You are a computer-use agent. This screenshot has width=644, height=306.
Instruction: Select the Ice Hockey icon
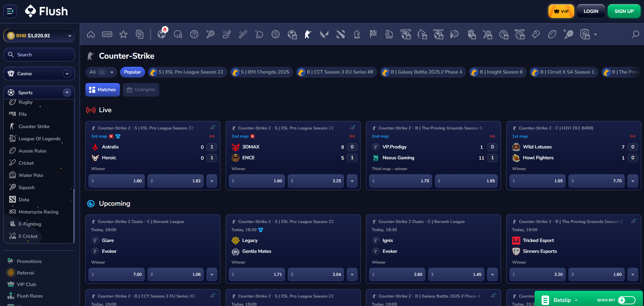coord(227,34)
